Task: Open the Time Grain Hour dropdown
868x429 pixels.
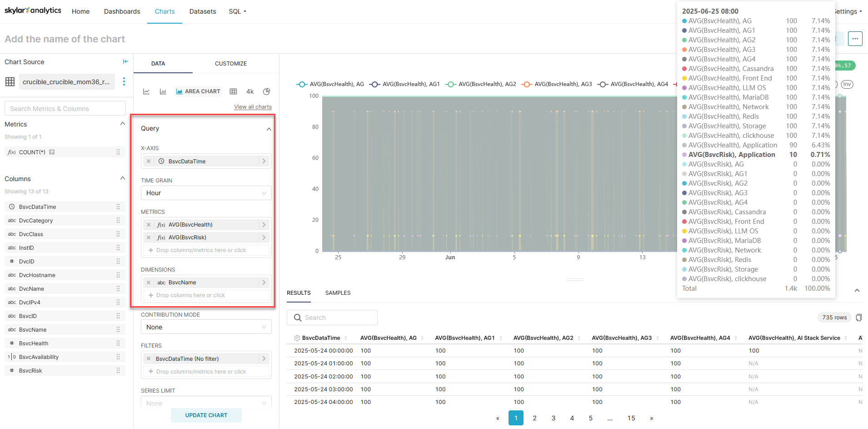Action: click(206, 193)
